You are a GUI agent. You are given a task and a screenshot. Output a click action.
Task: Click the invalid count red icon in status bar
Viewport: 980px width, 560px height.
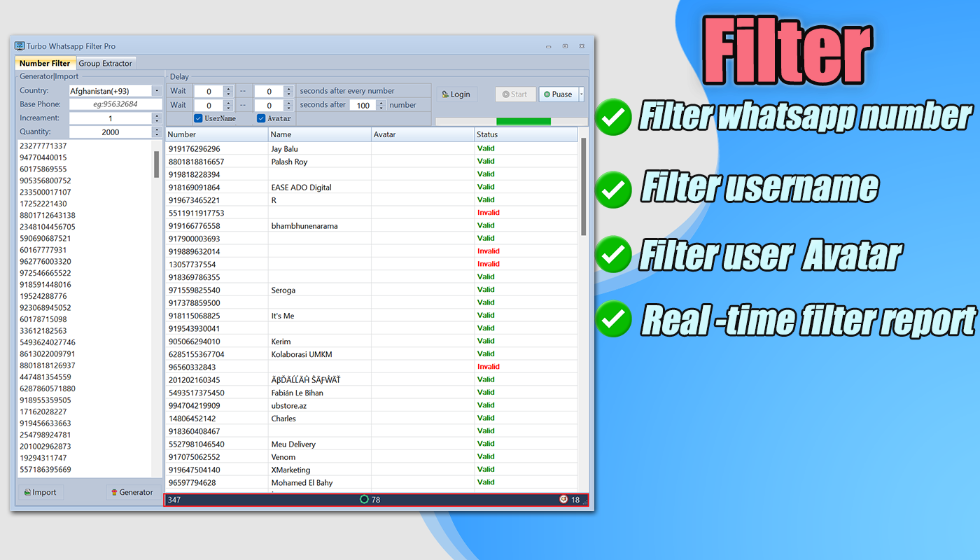tap(563, 499)
